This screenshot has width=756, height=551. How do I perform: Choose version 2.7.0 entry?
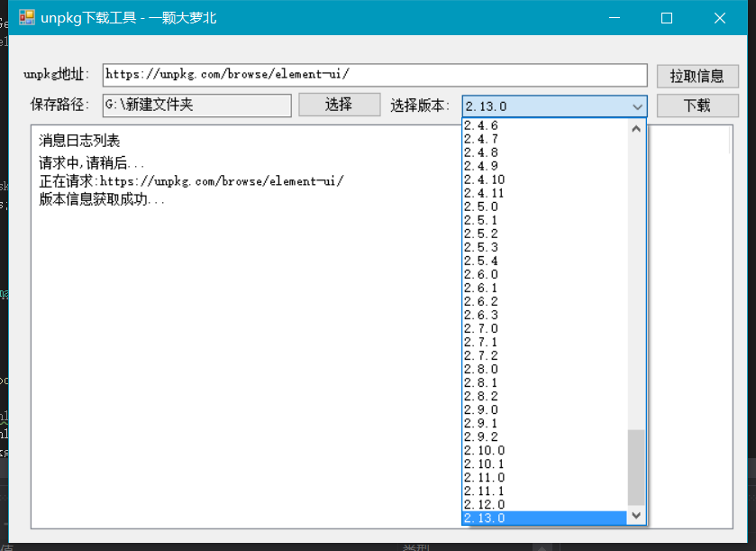point(481,328)
